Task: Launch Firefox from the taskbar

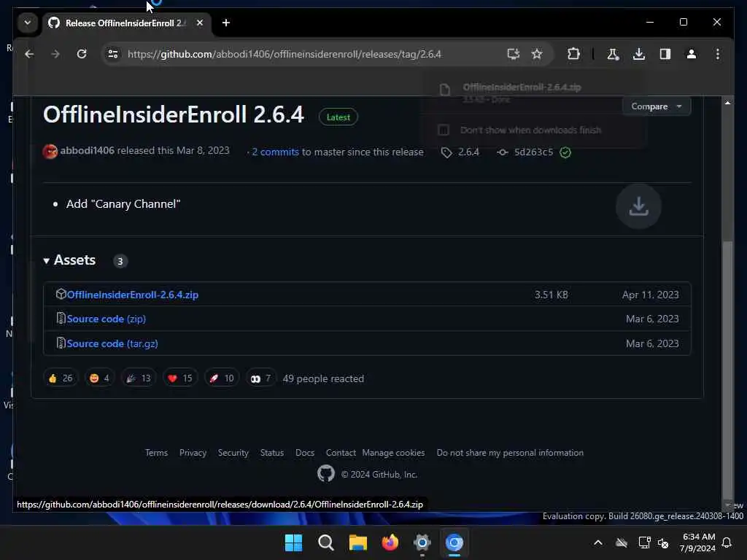Action: [x=390, y=542]
